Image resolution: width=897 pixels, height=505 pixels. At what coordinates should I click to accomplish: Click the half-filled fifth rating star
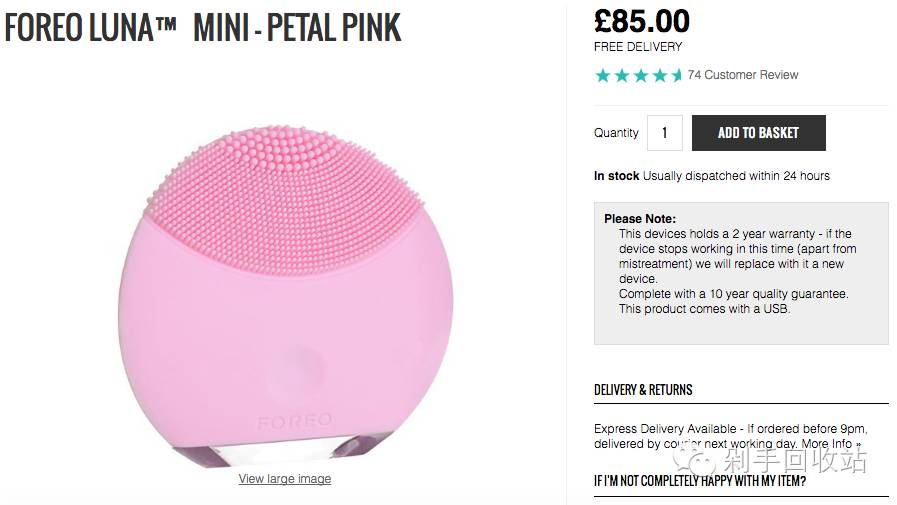tap(677, 75)
